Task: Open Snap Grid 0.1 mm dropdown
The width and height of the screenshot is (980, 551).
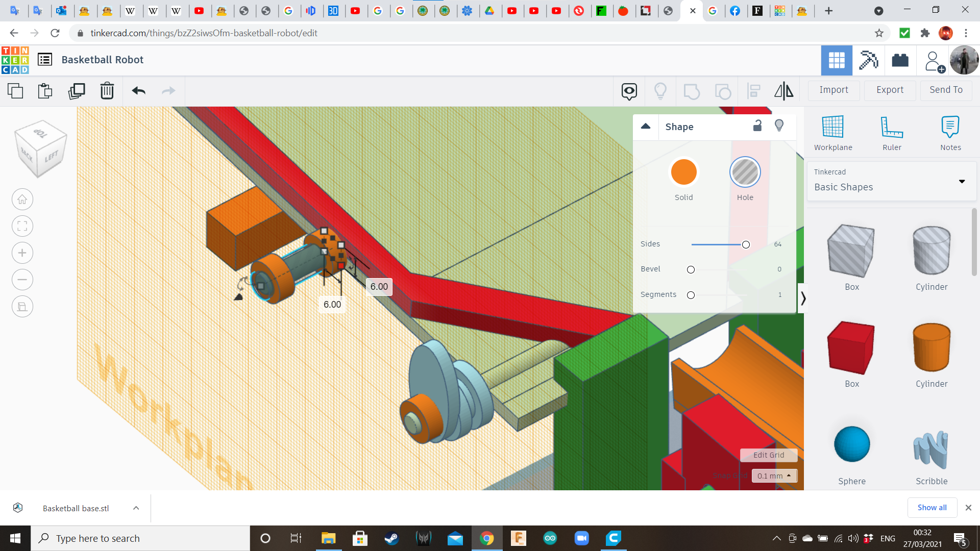Action: tap(774, 475)
